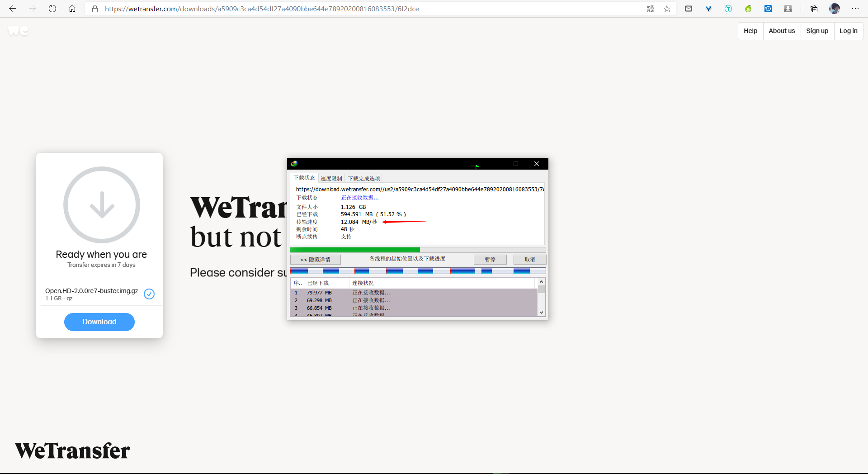Close the download manager dialog
The height and width of the screenshot is (474, 868).
tap(537, 164)
